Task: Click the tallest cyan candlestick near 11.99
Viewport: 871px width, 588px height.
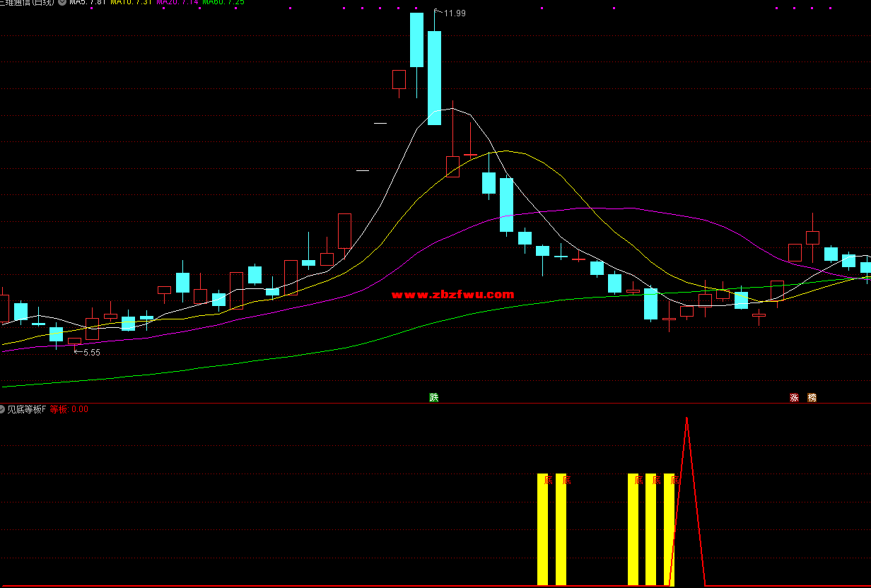Action: (434, 78)
